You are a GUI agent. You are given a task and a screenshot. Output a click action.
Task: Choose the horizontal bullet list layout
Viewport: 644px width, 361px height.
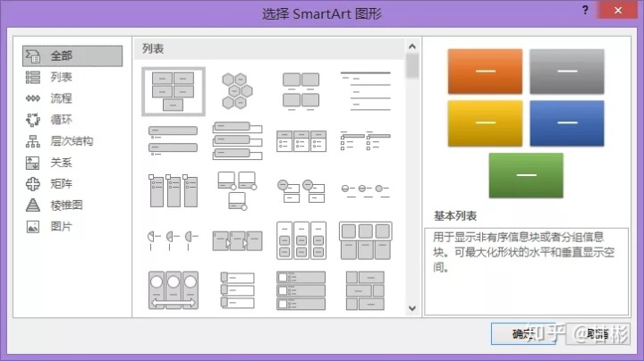(x=301, y=141)
